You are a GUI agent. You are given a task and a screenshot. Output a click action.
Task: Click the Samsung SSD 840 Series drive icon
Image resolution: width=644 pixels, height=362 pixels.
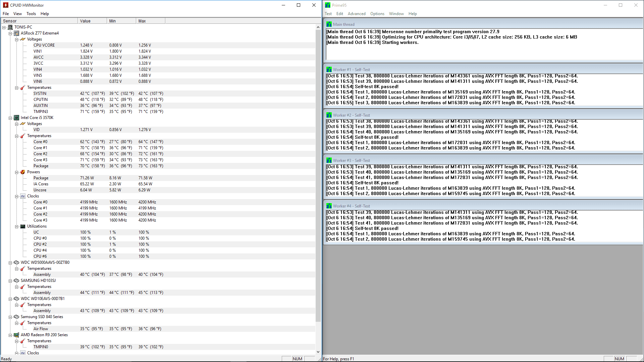(16, 317)
